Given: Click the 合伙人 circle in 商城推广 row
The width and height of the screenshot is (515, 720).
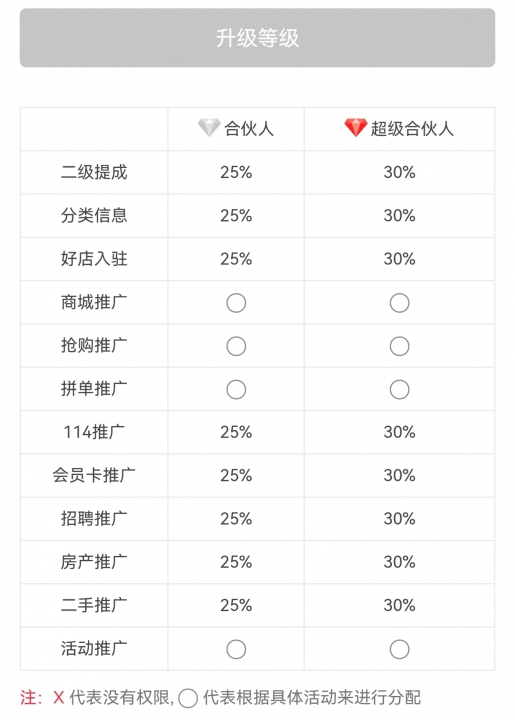Looking at the screenshot, I should click(236, 303).
